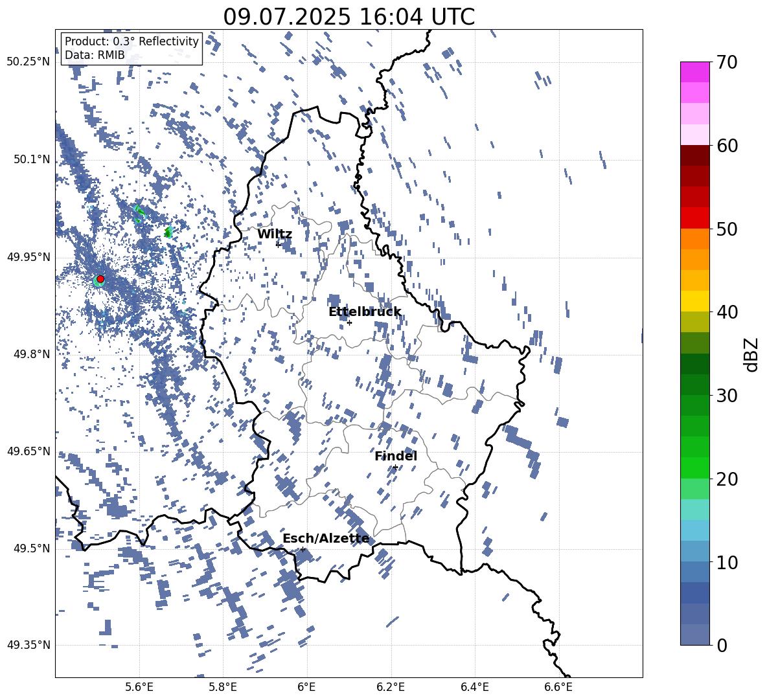This screenshot has height=700, width=767.
Task: Click the 49.35°N latitude label
Action: 29,645
